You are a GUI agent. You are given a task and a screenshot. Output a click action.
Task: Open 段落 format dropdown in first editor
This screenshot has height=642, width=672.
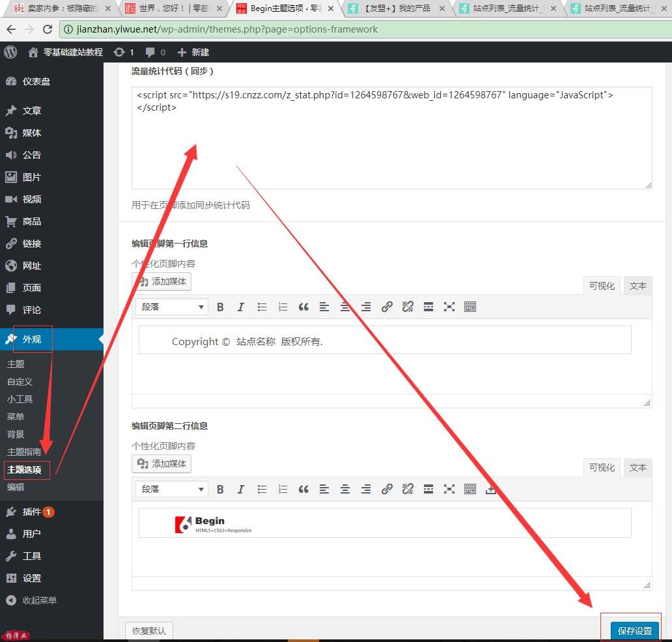point(172,307)
